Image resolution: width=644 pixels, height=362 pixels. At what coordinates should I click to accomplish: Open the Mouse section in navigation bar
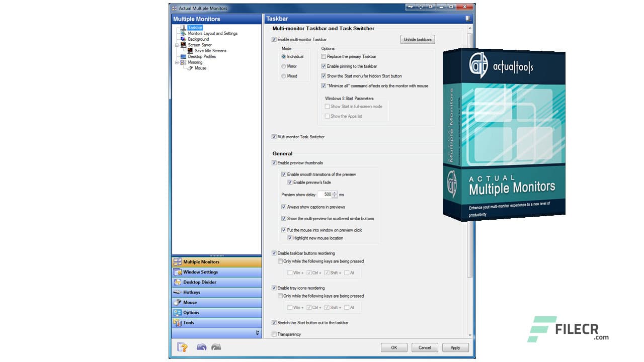pyautogui.click(x=217, y=302)
